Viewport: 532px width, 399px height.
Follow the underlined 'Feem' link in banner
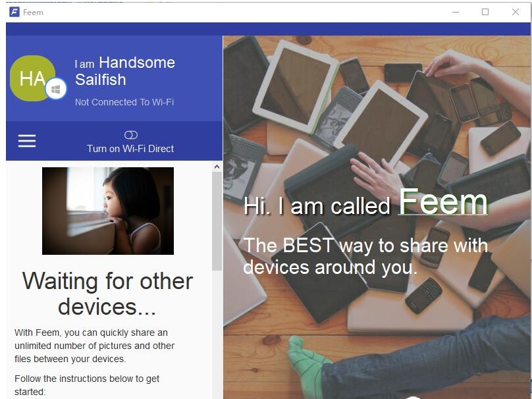click(443, 202)
